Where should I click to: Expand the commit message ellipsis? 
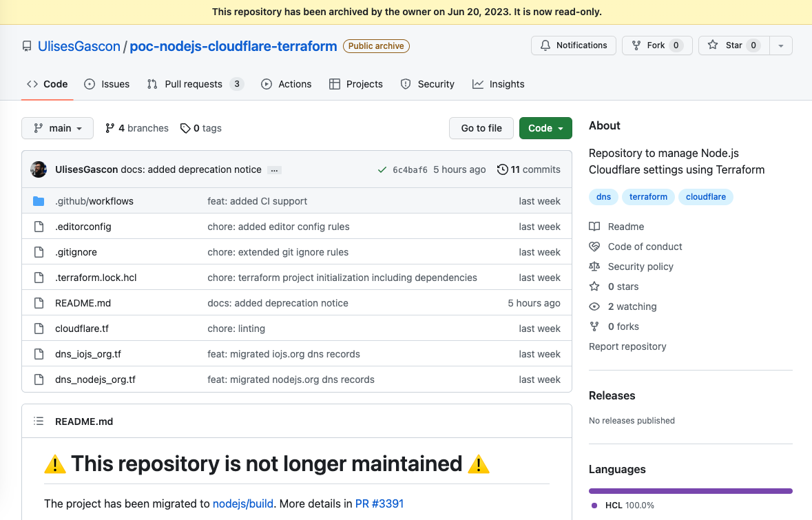(274, 170)
